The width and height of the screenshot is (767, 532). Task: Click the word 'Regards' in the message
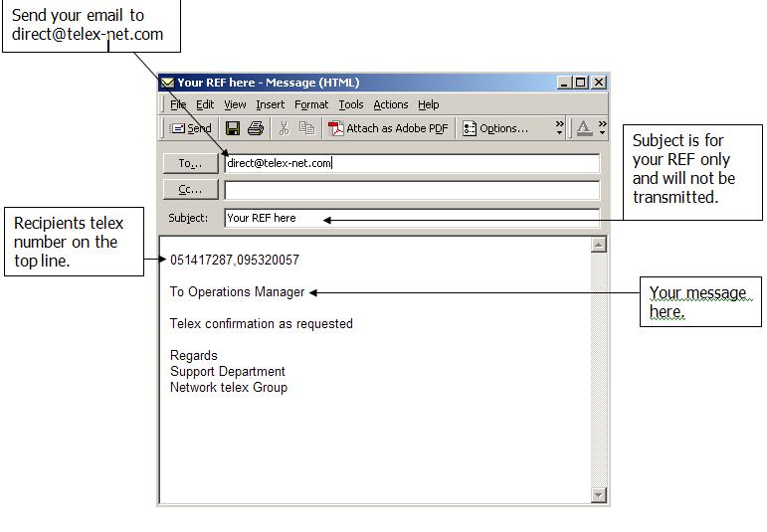[194, 355]
